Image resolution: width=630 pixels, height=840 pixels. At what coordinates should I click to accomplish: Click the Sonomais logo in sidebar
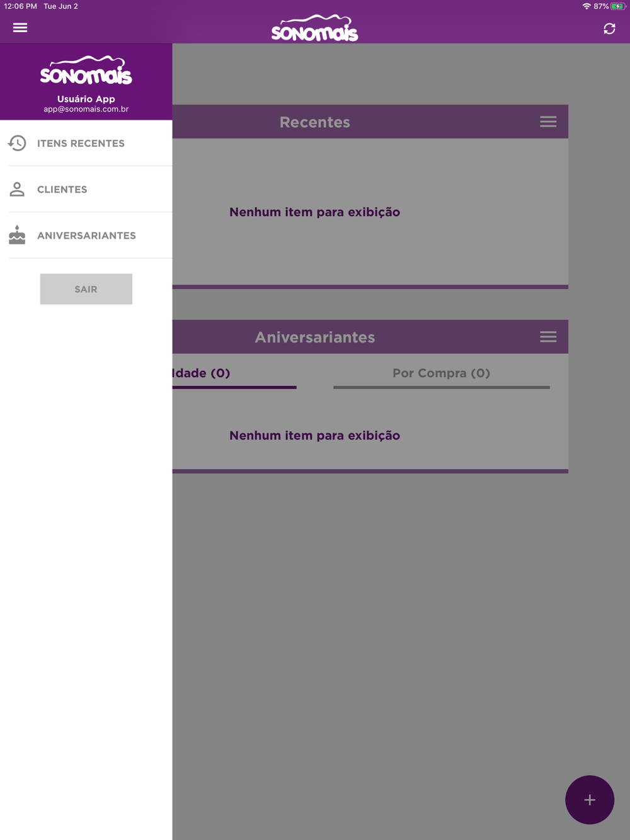point(86,70)
